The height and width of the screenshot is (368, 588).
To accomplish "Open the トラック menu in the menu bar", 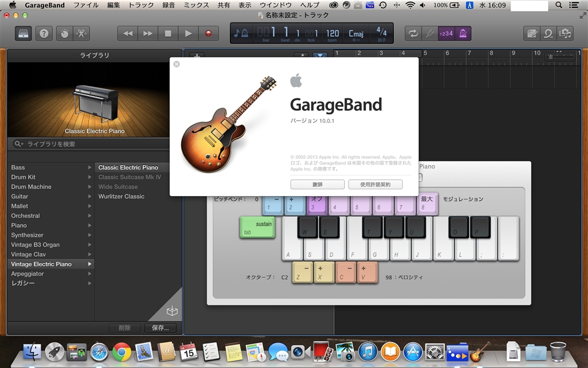I will click(x=141, y=5).
